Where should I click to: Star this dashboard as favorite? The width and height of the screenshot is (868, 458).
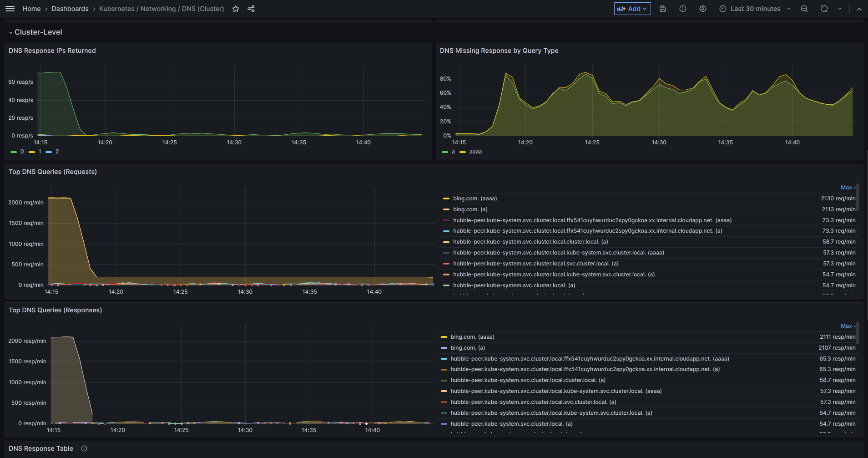236,9
